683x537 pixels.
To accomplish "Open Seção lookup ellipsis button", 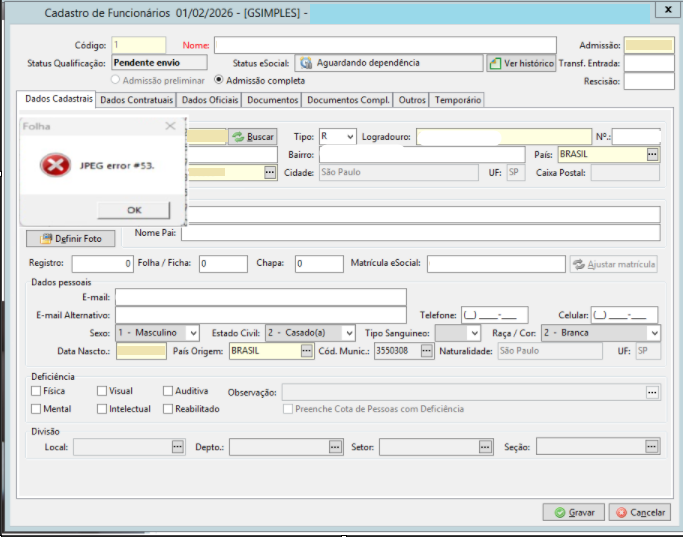I will 652,447.
